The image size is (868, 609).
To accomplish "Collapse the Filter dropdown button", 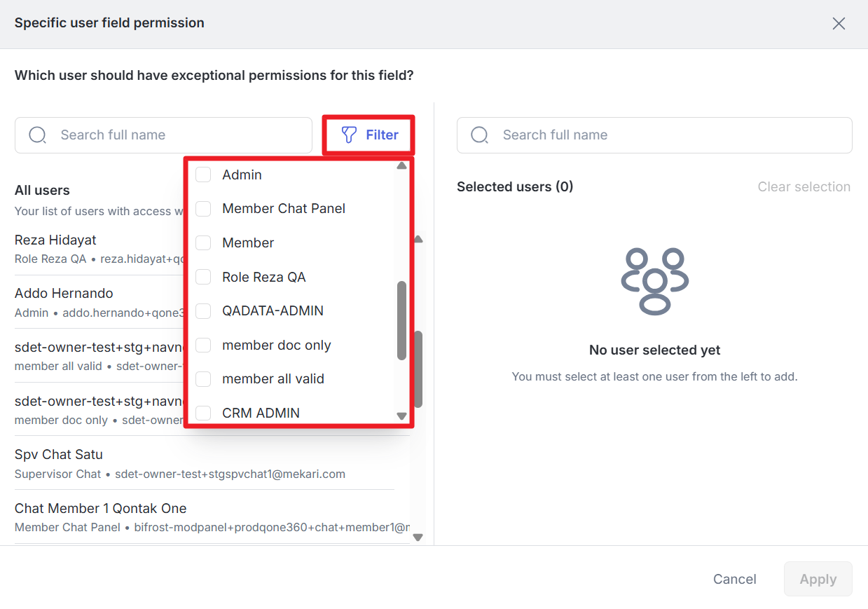I will [x=369, y=135].
